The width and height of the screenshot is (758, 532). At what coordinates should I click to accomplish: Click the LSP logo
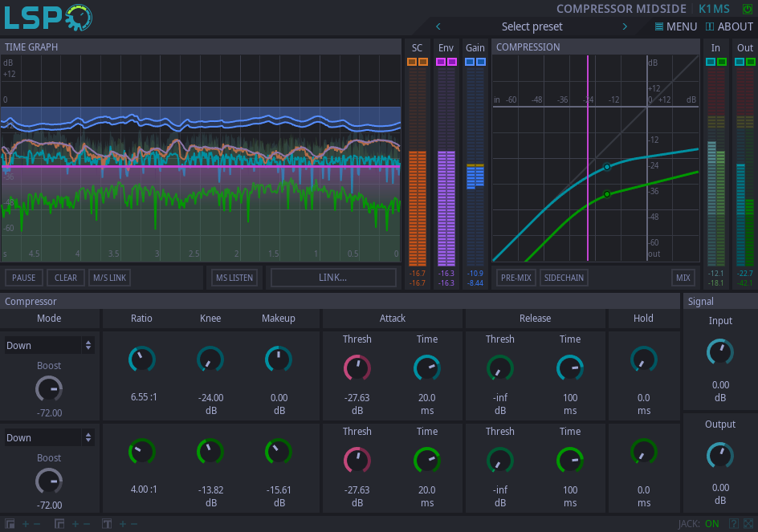pos(47,18)
